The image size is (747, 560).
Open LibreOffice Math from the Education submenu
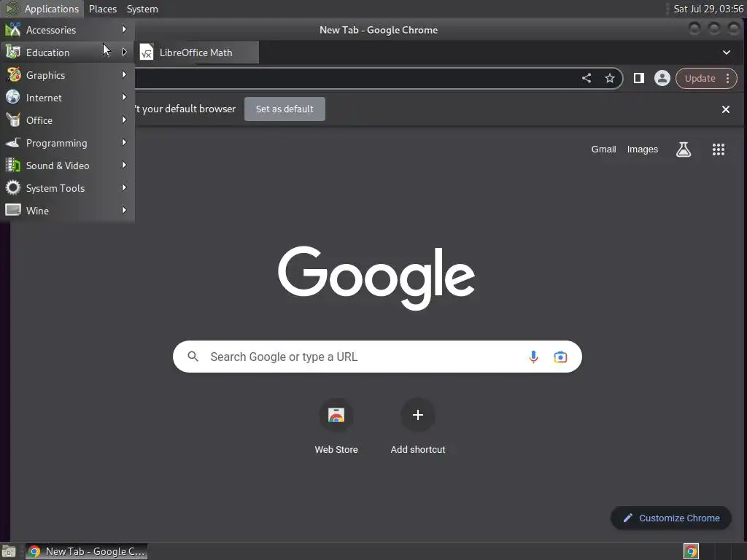pyautogui.click(x=198, y=52)
